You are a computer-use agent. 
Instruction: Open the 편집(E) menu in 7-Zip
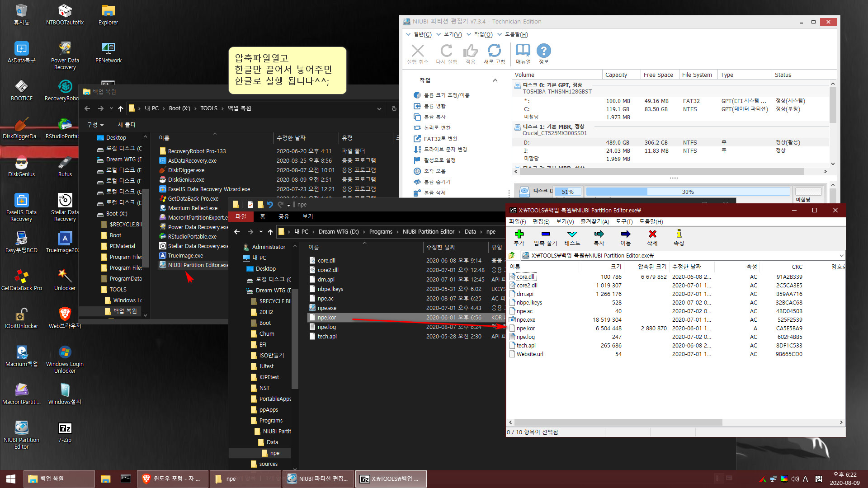541,221
